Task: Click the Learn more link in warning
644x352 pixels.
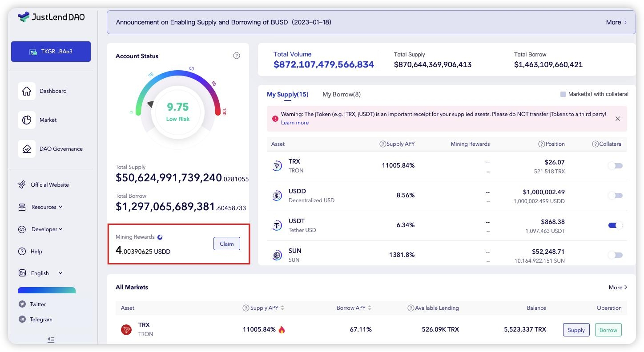Action: point(294,123)
